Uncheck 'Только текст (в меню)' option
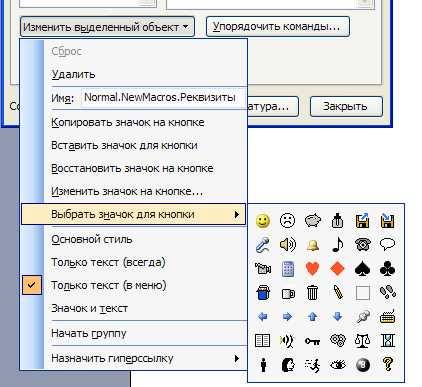Viewport: 422px width, 387px height. pos(134,285)
